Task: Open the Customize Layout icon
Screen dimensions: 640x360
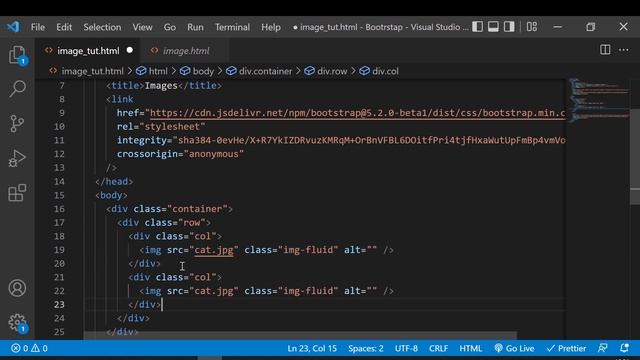Action: pyautogui.click(x=531, y=27)
